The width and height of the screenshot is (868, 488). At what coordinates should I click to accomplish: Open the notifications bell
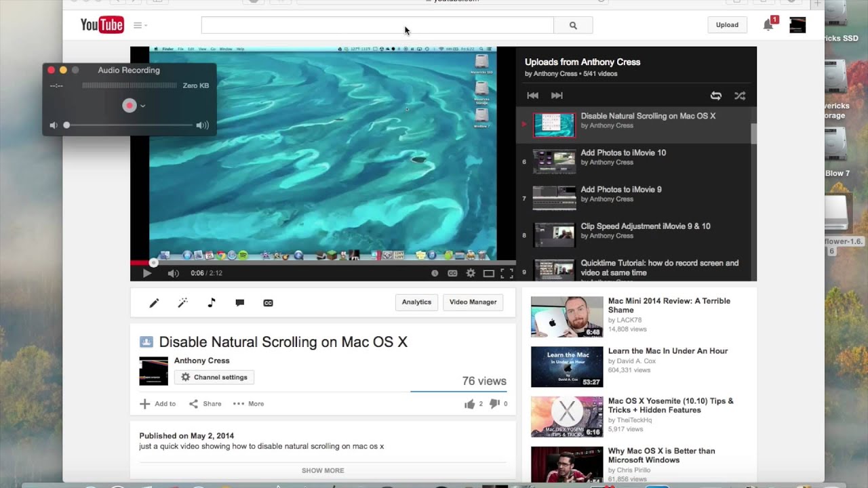click(x=768, y=25)
